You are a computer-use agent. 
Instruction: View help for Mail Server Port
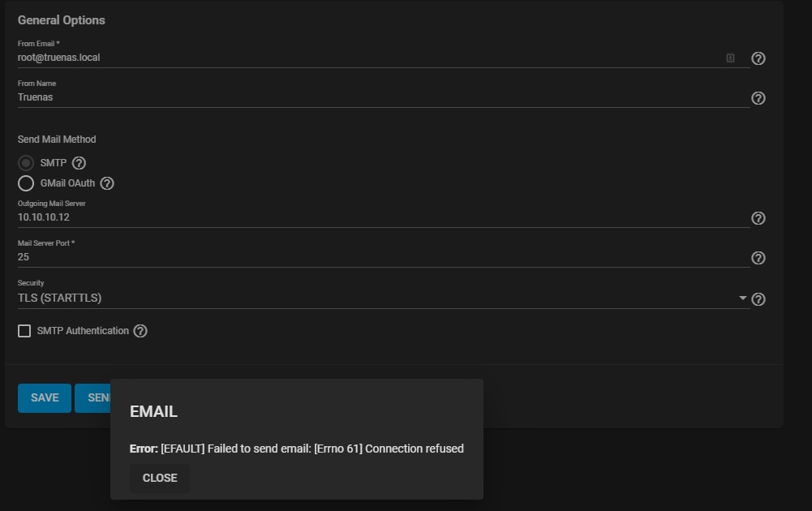758,258
